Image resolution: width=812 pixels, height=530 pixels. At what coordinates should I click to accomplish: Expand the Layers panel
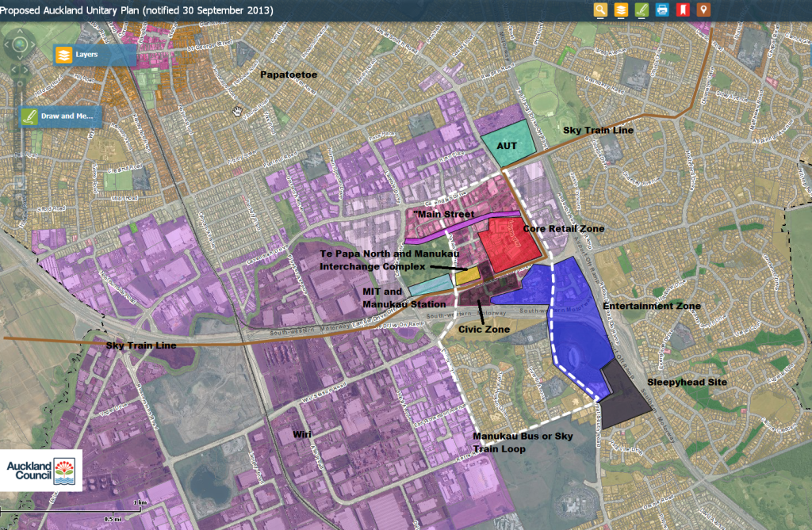tap(87, 54)
